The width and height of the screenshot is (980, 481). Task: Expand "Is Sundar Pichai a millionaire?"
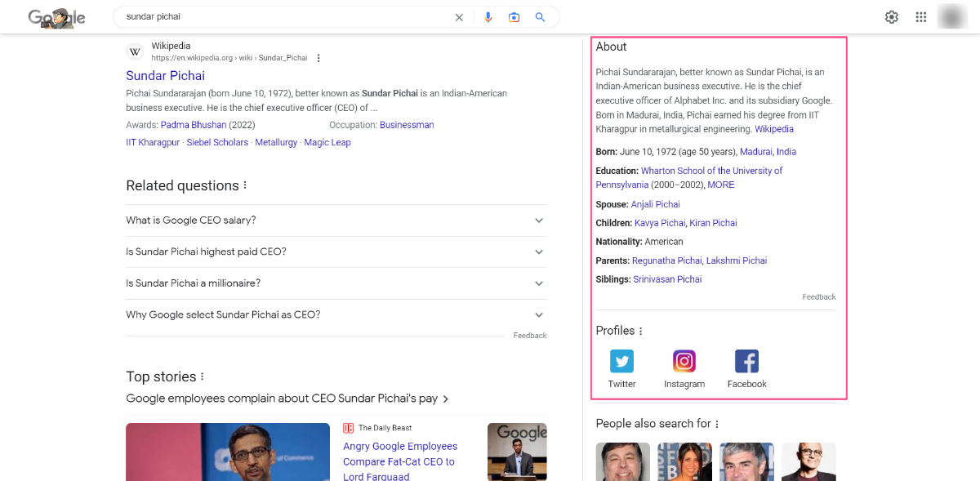pos(336,283)
